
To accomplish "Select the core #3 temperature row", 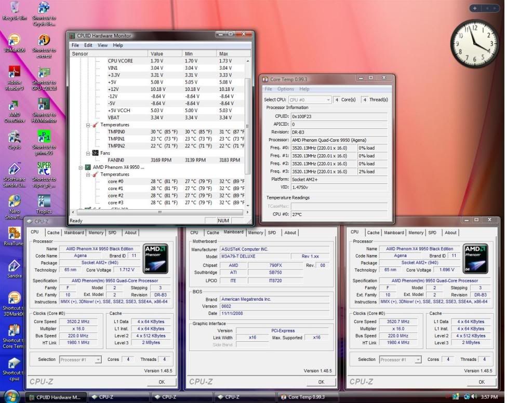I will coord(157,203).
